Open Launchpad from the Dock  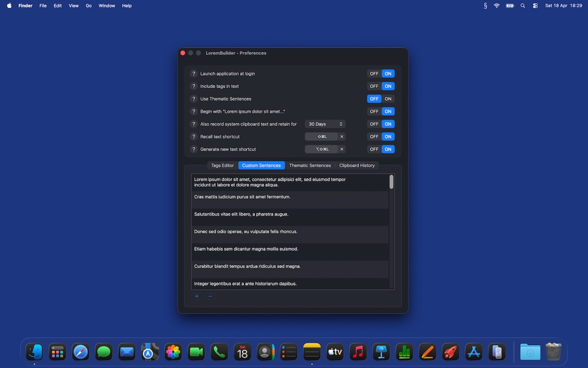(x=58, y=353)
